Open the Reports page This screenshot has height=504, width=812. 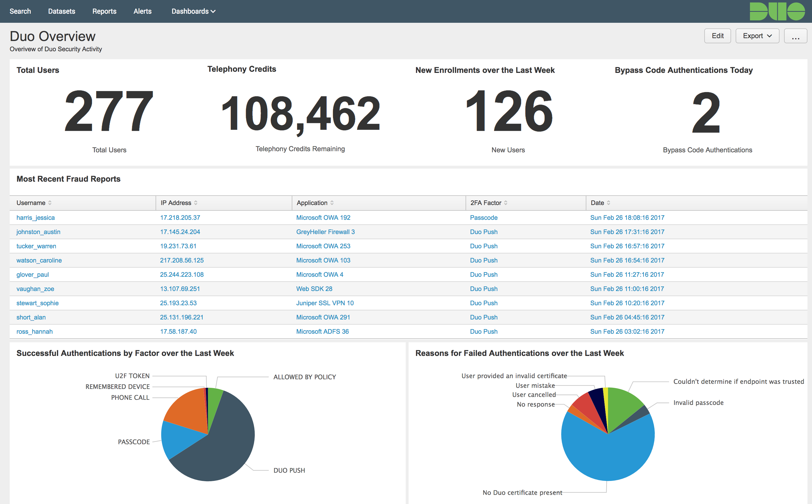[x=104, y=11]
